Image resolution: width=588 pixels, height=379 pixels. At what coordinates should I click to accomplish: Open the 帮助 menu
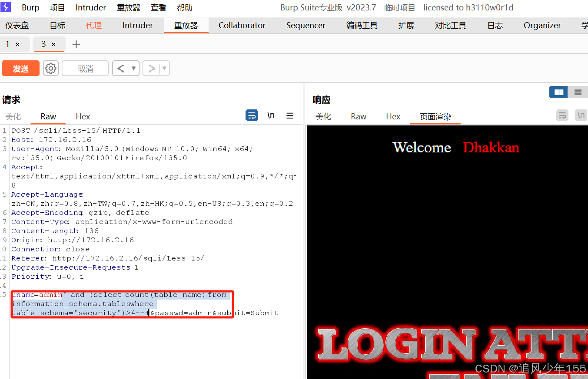coord(185,7)
